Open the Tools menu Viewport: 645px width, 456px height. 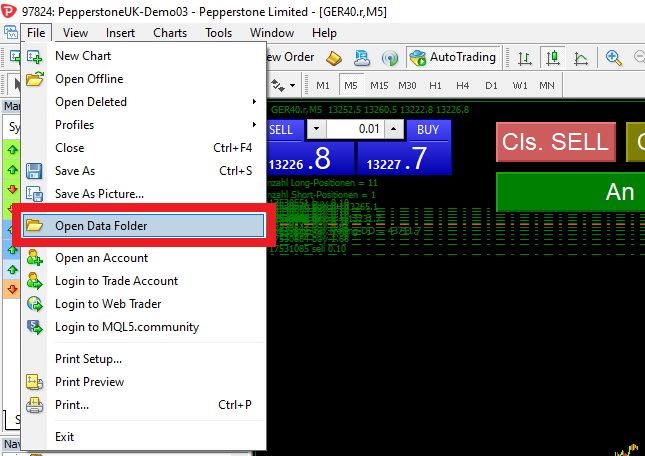tap(218, 32)
